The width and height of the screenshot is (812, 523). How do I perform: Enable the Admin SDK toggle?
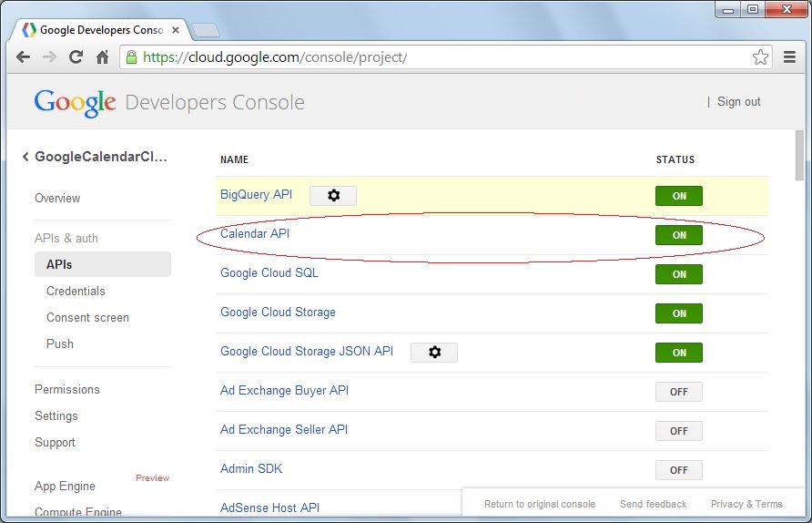click(x=679, y=470)
